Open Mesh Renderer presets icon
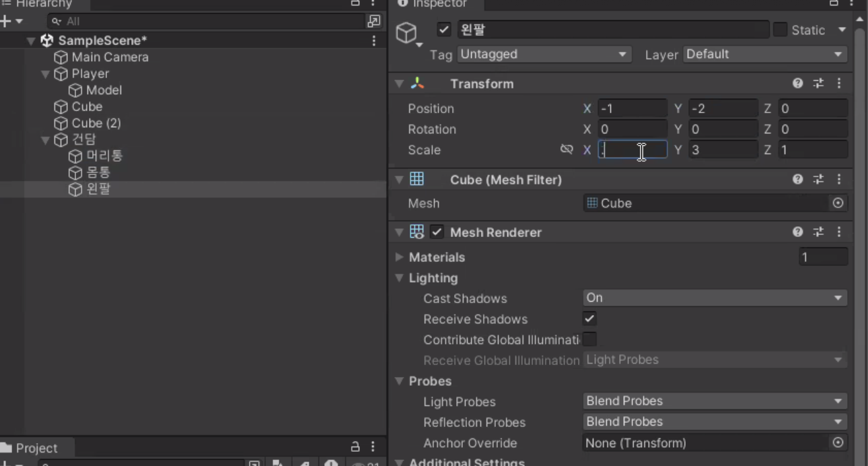Viewport: 868px width, 466px height. pos(818,232)
